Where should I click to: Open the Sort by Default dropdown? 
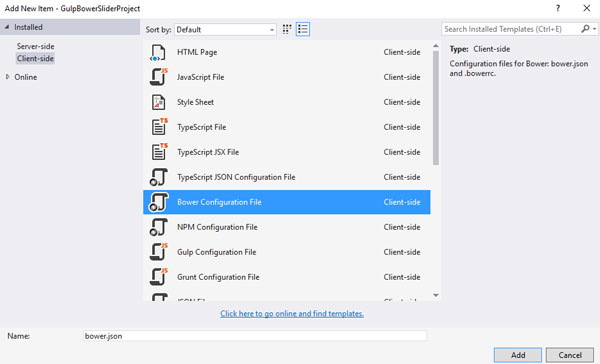click(x=225, y=29)
